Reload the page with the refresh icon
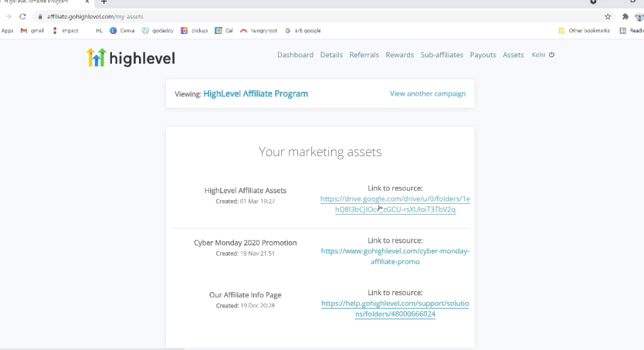Screen dimensions: 644x350 point(23,17)
